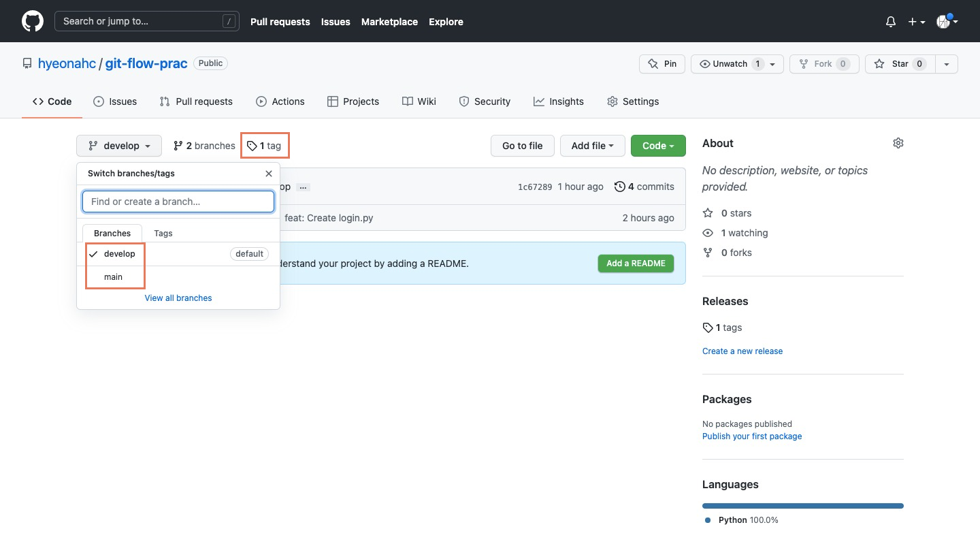Open commit hash 1c67289
The height and width of the screenshot is (542, 980).
(x=535, y=187)
